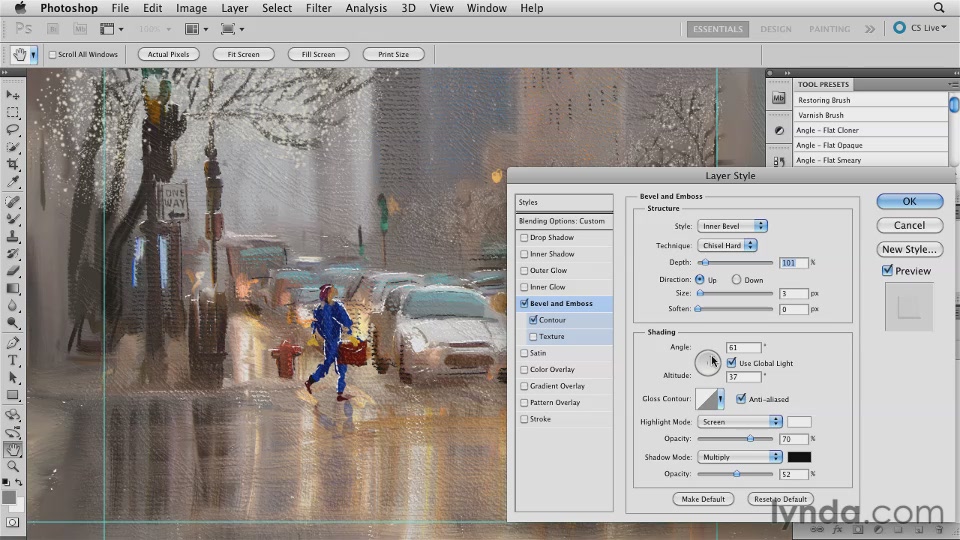The image size is (960, 540).
Task: Open the Filter menu
Action: [x=318, y=8]
